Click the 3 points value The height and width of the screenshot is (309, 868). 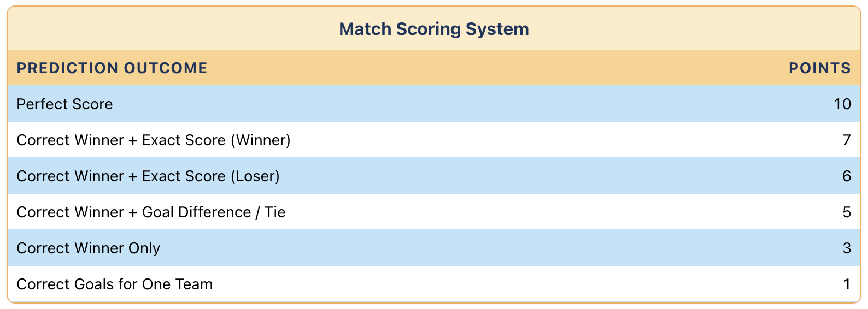coord(847,248)
